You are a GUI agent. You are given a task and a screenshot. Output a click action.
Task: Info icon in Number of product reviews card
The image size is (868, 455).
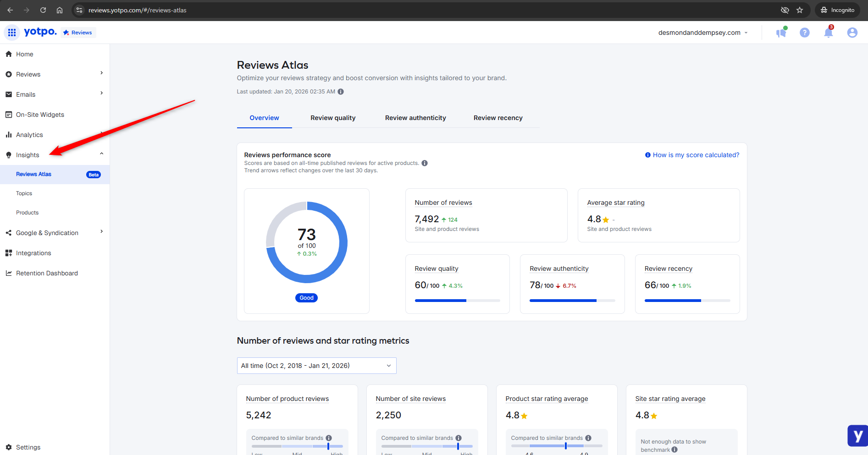pos(329,438)
